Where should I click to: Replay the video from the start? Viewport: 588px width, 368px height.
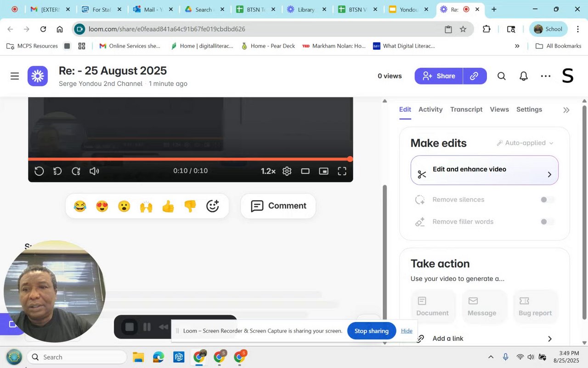tap(40, 171)
